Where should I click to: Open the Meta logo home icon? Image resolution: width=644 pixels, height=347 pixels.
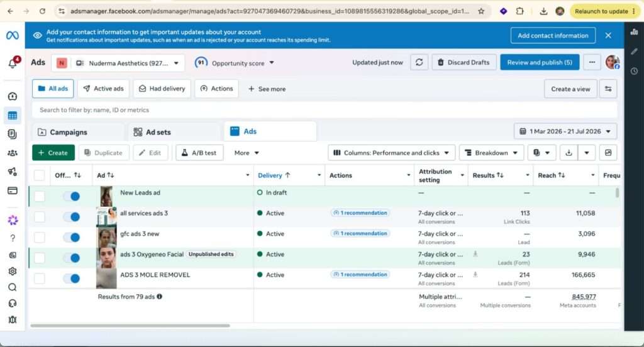[x=13, y=35]
